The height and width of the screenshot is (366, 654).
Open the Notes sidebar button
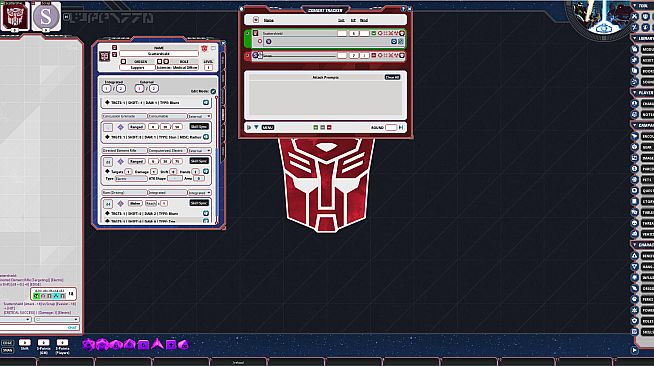point(643,114)
